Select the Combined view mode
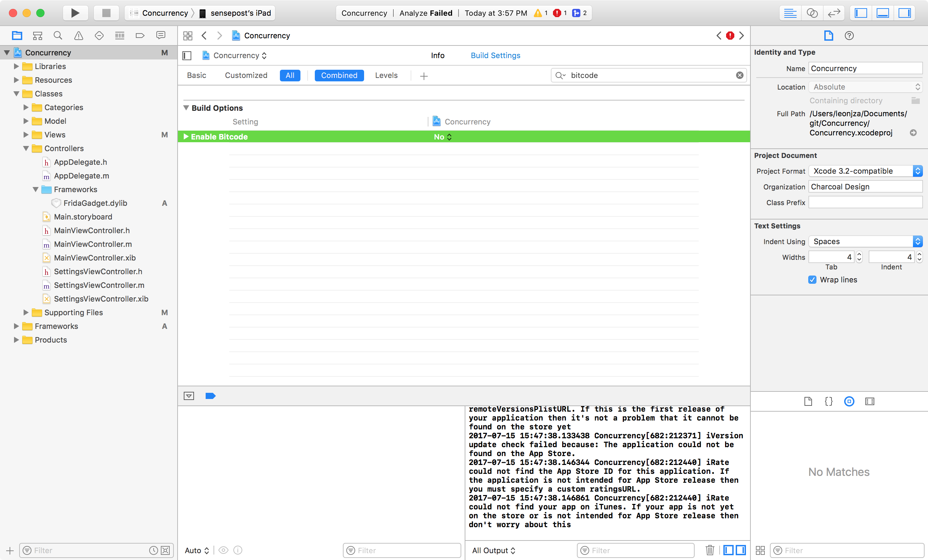The image size is (928, 560). coord(339,75)
